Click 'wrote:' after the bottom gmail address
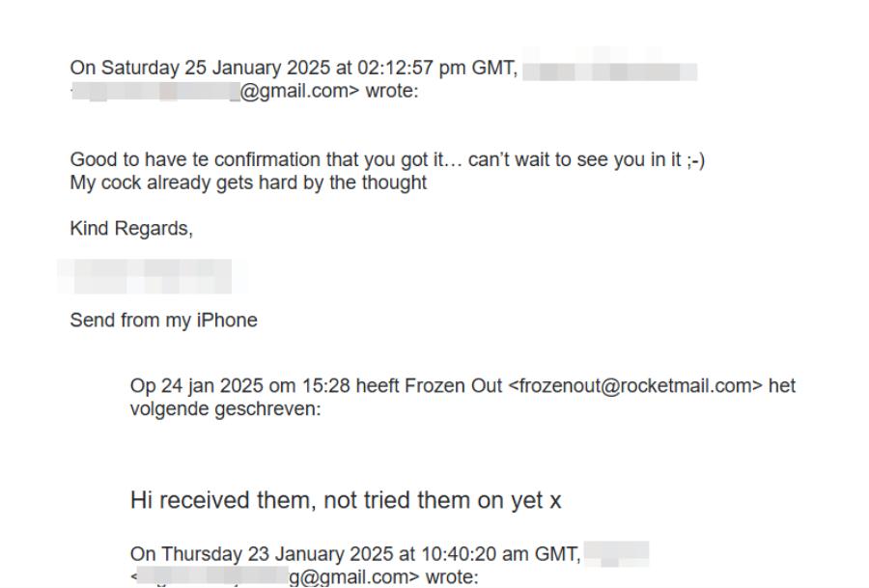The width and height of the screenshot is (869, 588). [x=452, y=577]
